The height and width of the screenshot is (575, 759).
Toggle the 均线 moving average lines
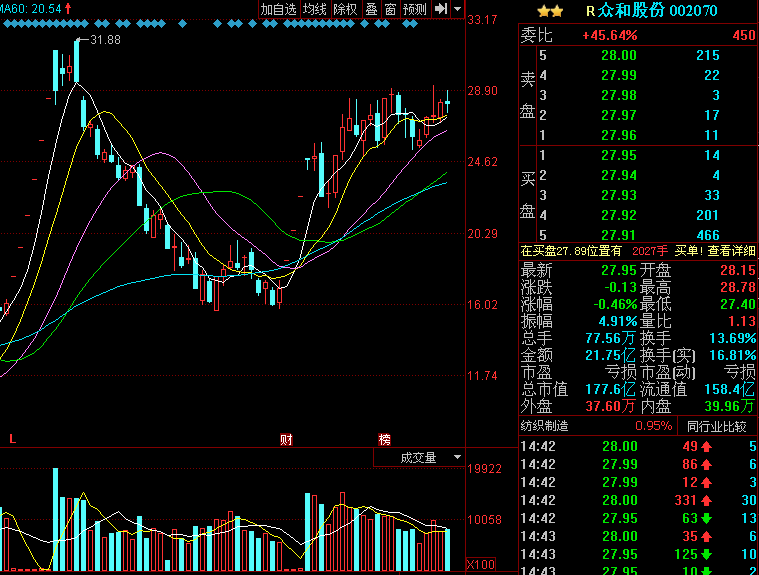[x=315, y=9]
